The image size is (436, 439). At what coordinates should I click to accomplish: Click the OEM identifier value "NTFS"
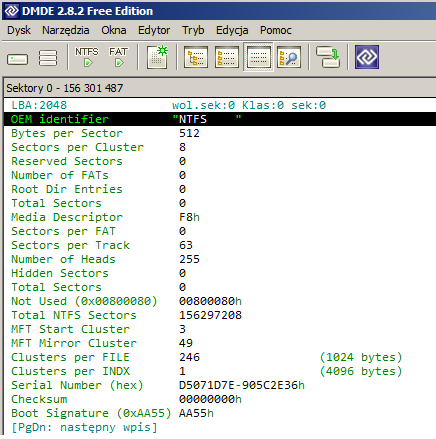pyautogui.click(x=207, y=119)
